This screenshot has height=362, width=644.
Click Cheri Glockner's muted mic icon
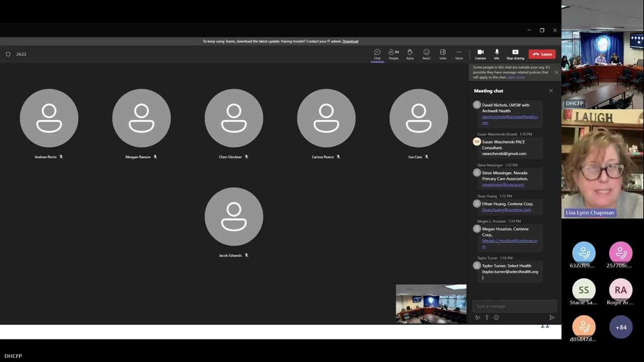point(246,157)
